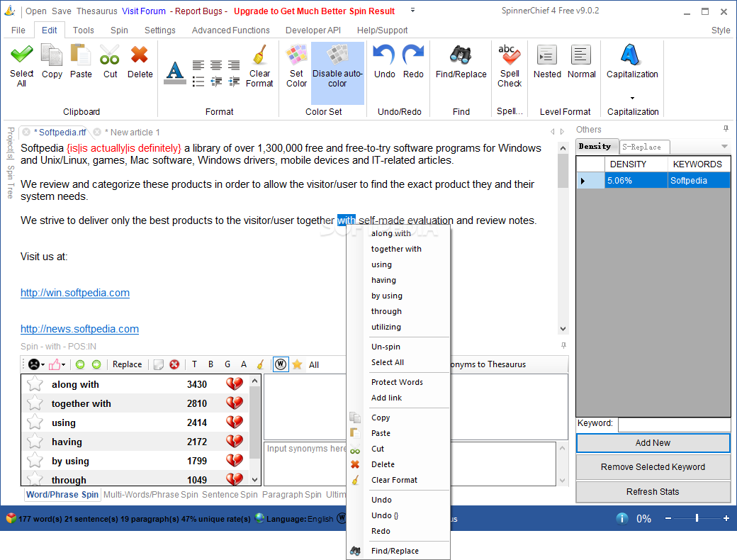Screen dimensions: 737x560
Task: Toggle the T source button in synonym toolbar
Action: 195,364
